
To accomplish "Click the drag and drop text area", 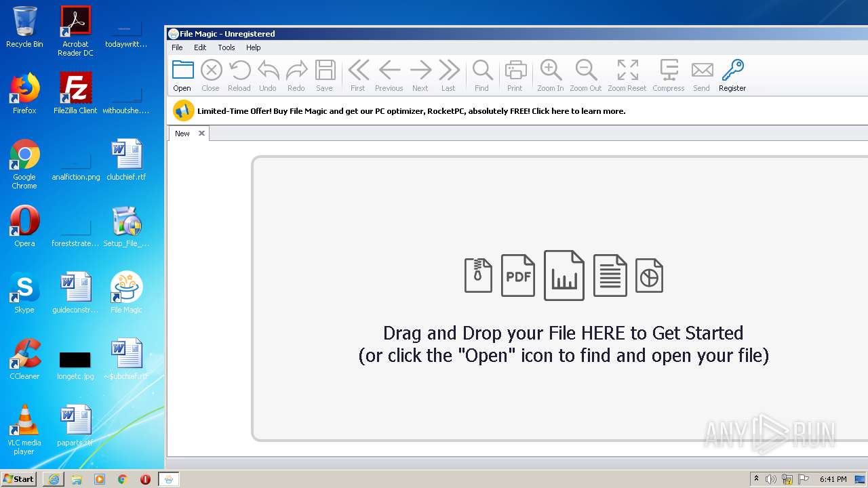I will [564, 344].
